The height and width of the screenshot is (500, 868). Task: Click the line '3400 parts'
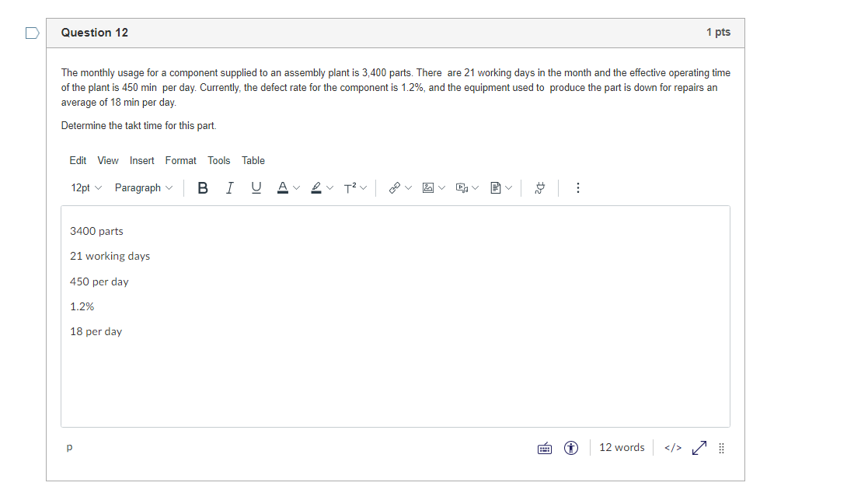click(96, 231)
